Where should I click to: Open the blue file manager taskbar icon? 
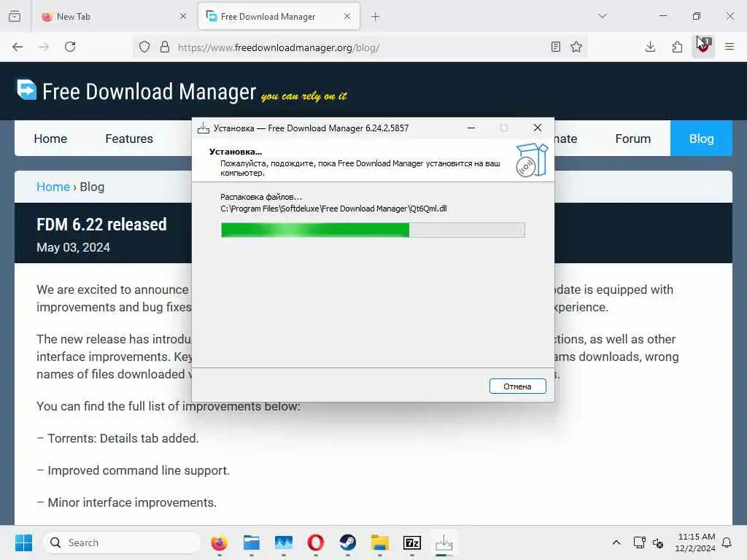pos(252,542)
